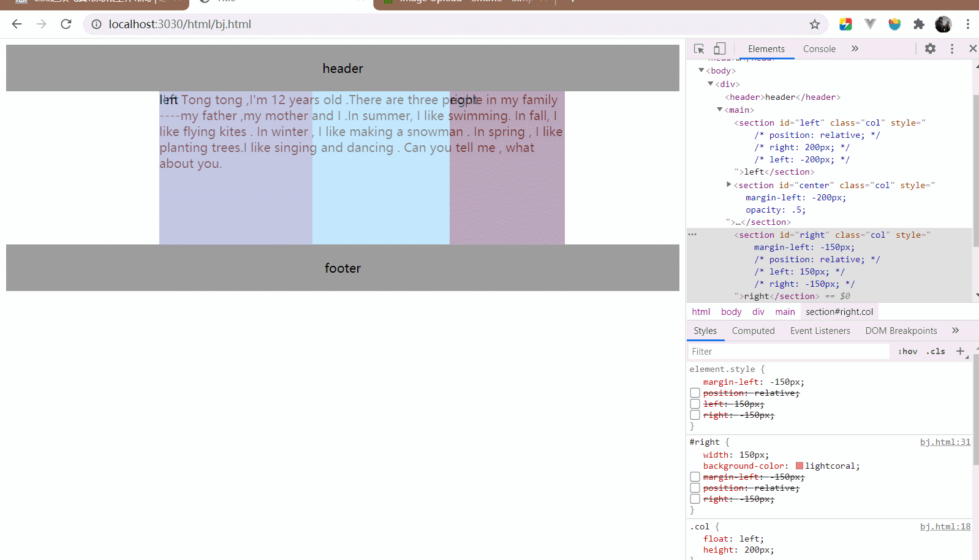Open bj.html:31 source link
The width and height of the screenshot is (979, 560).
click(945, 442)
